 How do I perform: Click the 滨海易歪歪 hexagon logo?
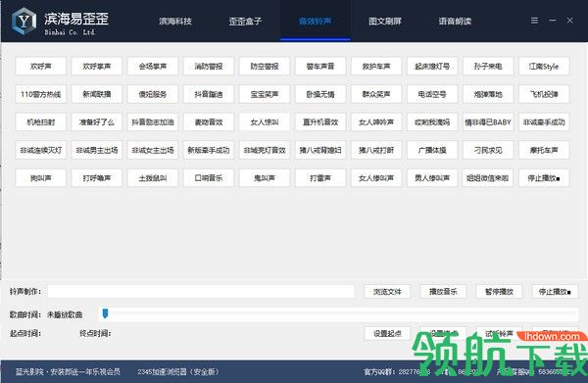tap(24, 21)
